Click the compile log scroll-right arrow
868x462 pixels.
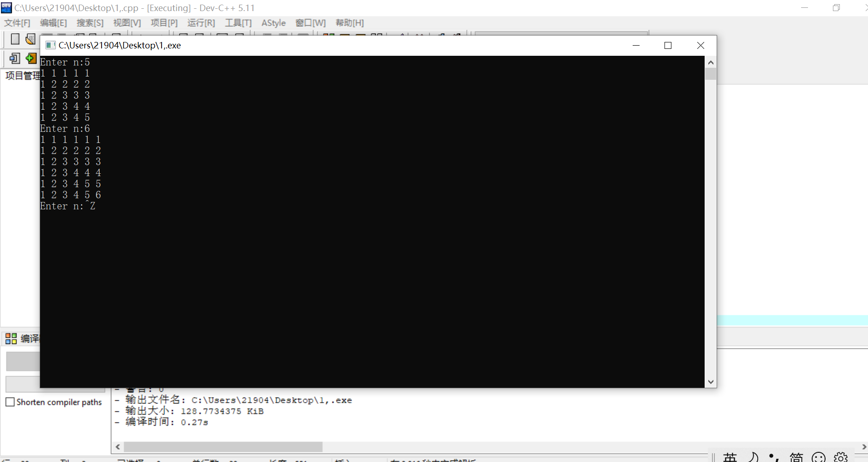coord(864,447)
